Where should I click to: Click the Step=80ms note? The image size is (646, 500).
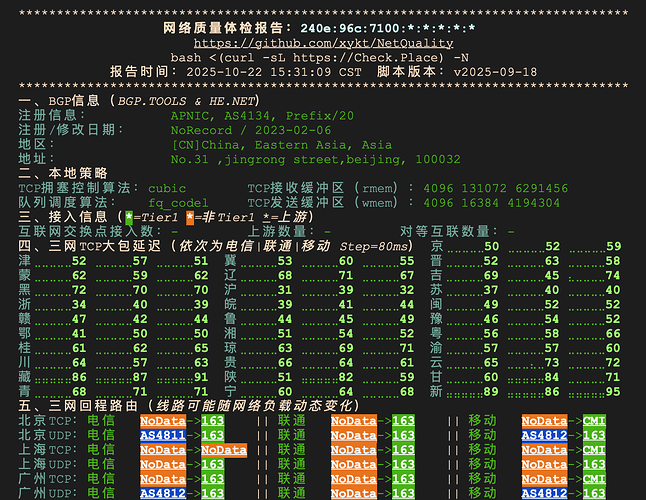[x=374, y=246]
